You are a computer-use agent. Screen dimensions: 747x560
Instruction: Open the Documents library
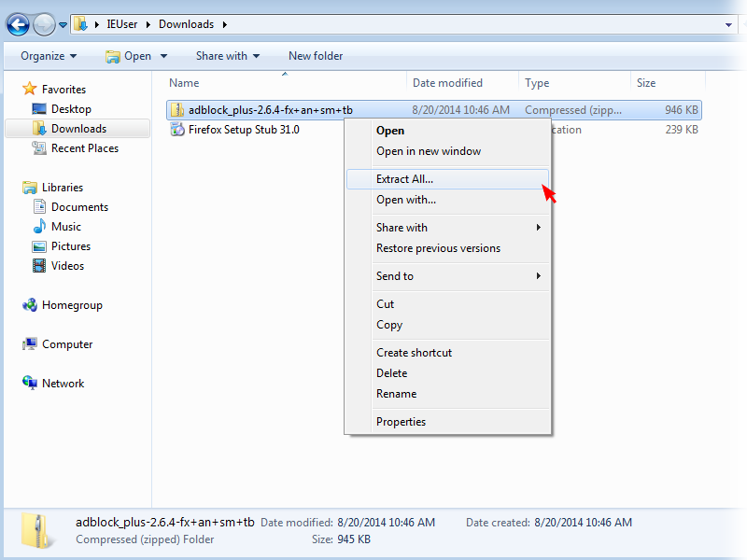point(79,207)
